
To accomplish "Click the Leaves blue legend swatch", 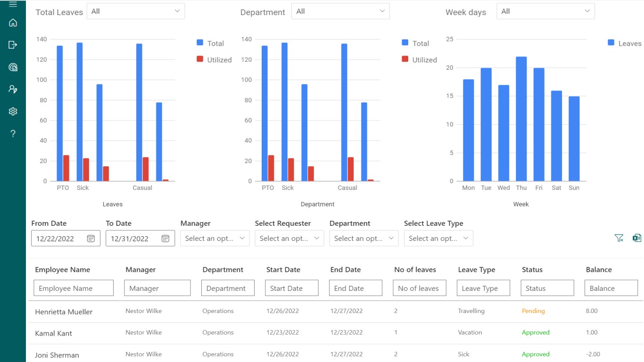I will 611,42.
